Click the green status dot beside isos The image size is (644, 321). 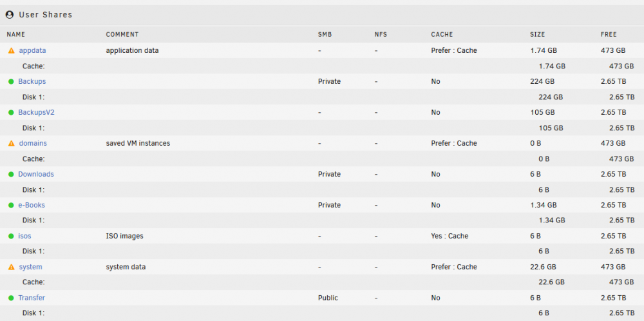point(11,236)
